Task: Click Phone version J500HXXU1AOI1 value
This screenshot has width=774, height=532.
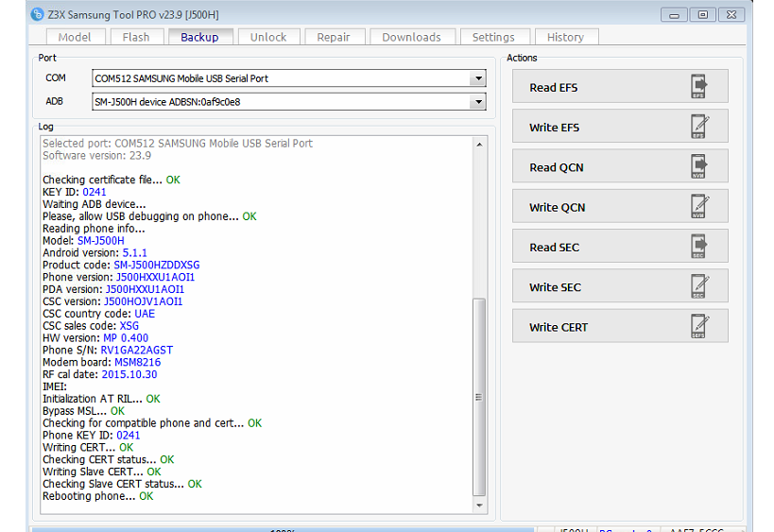Action: 156,277
